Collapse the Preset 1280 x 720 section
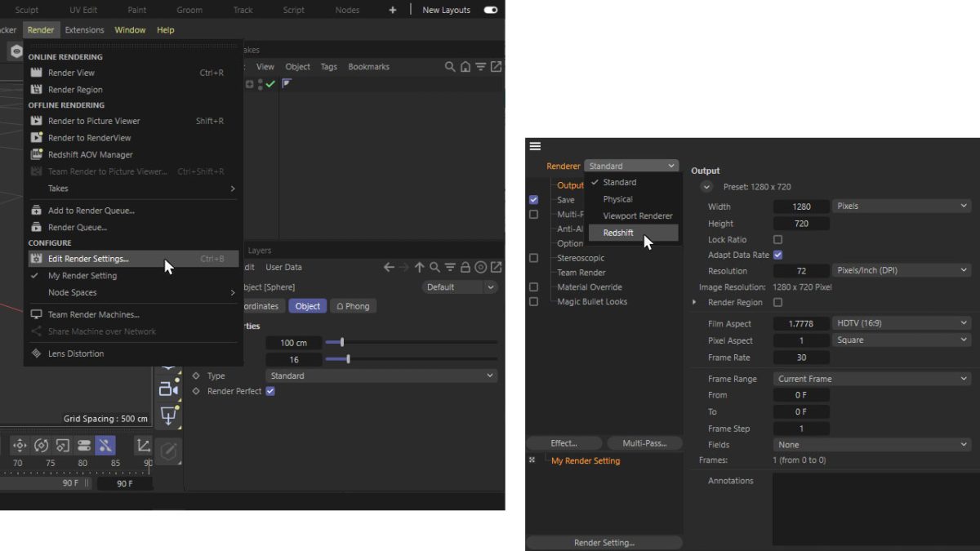This screenshot has width=980, height=551. [706, 186]
